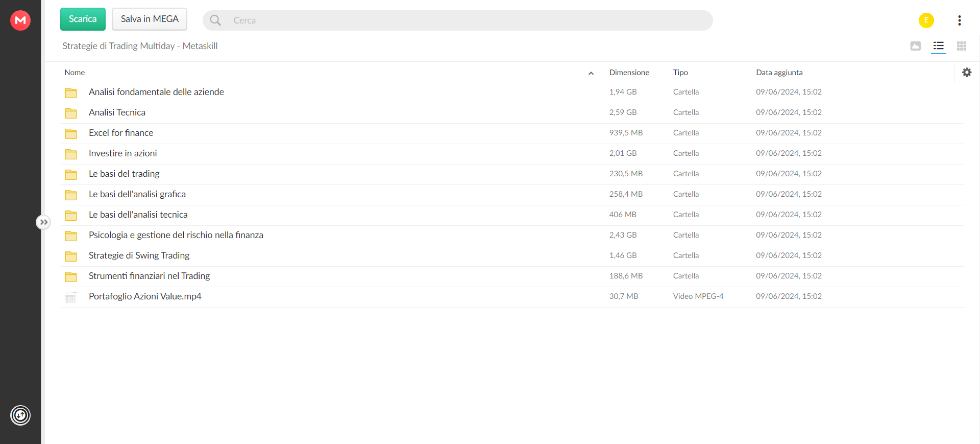The width and height of the screenshot is (980, 444).
Task: Select the list view icon
Action: click(939, 46)
